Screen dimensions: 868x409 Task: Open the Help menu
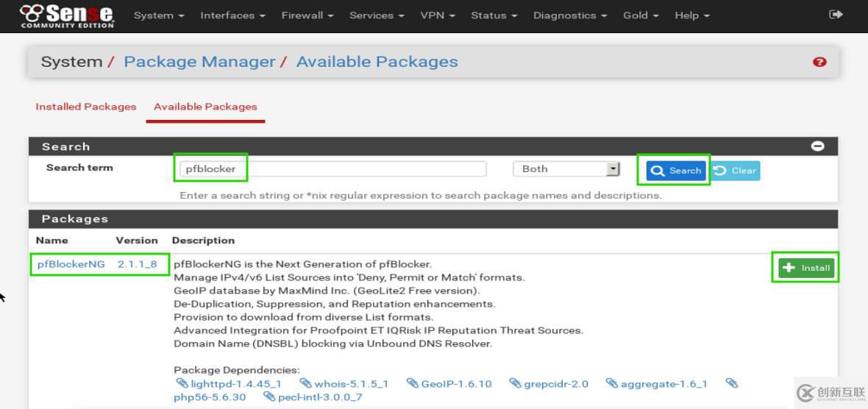tap(692, 15)
